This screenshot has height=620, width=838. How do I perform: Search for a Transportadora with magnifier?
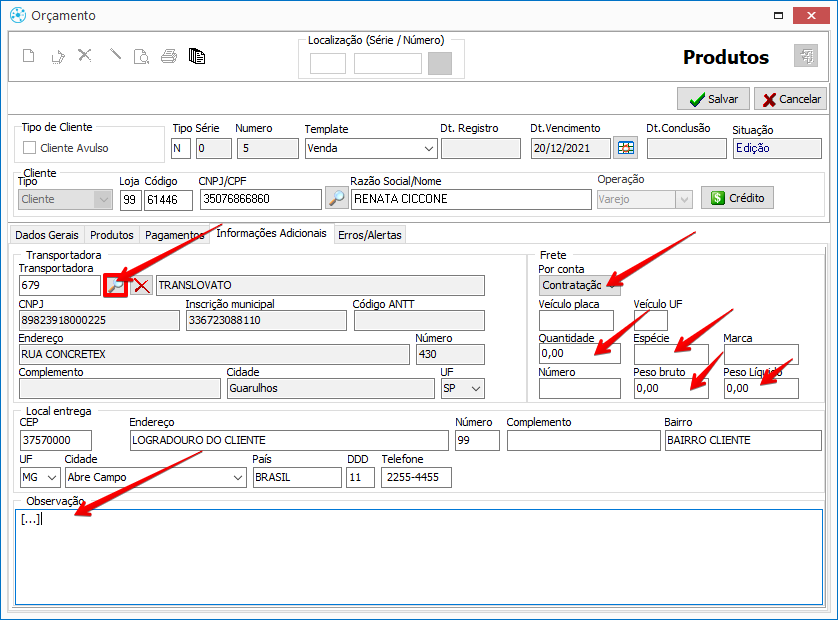[115, 285]
